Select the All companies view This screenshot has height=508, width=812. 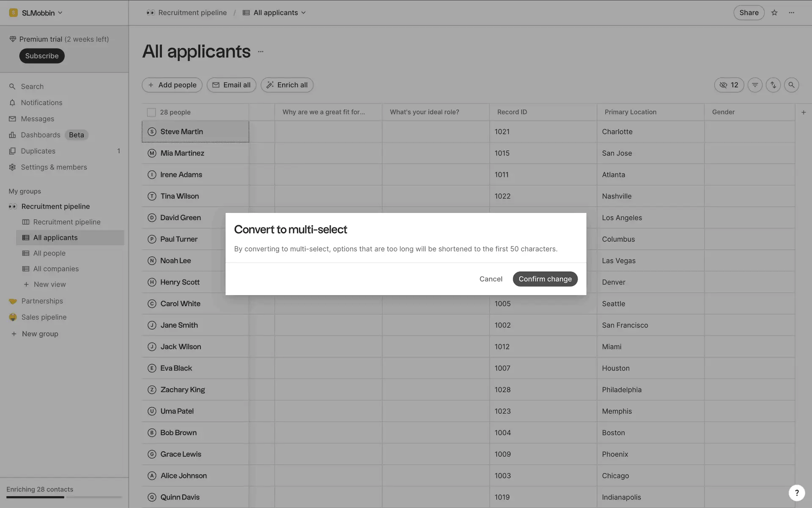coord(56,269)
